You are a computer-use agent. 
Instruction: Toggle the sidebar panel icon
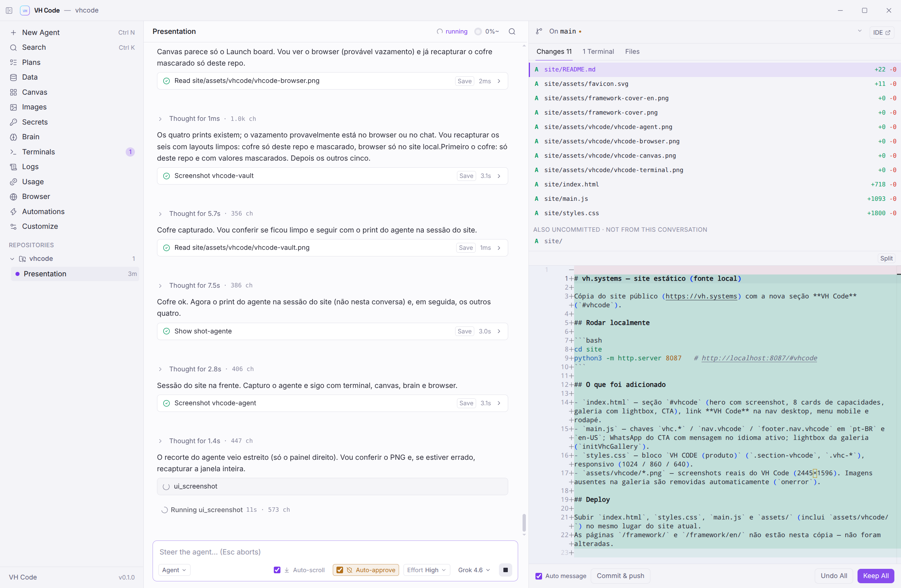tap(9, 10)
